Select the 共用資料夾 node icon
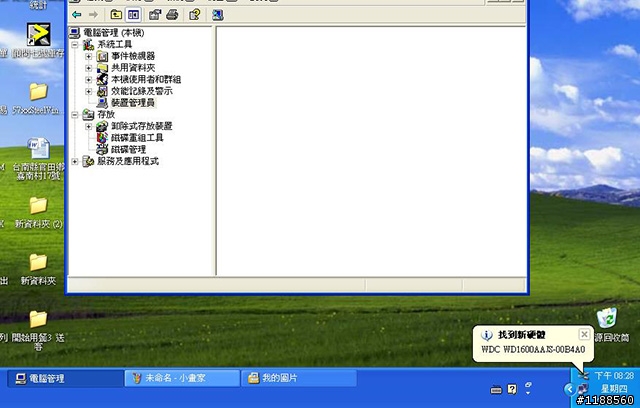Image resolution: width=640 pixels, height=408 pixels. tap(102, 68)
